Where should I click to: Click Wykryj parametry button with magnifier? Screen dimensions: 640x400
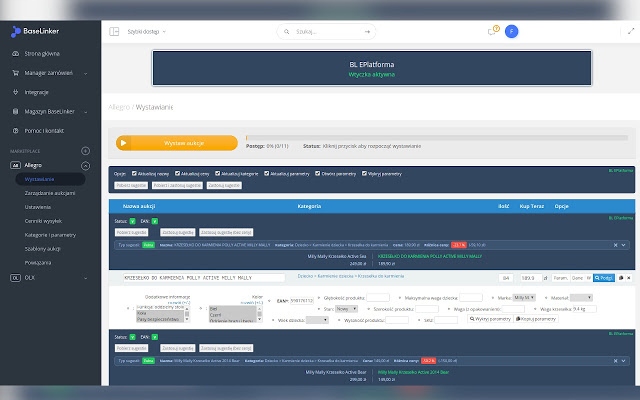[490, 319]
